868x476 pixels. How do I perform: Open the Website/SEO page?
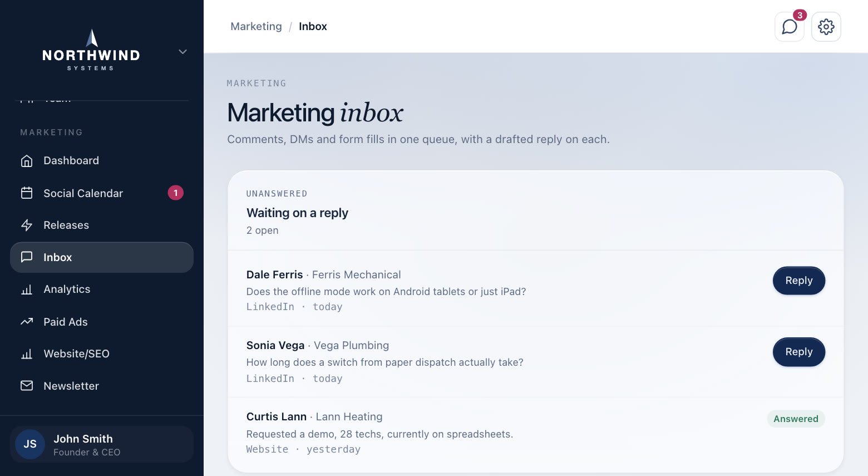point(102,354)
